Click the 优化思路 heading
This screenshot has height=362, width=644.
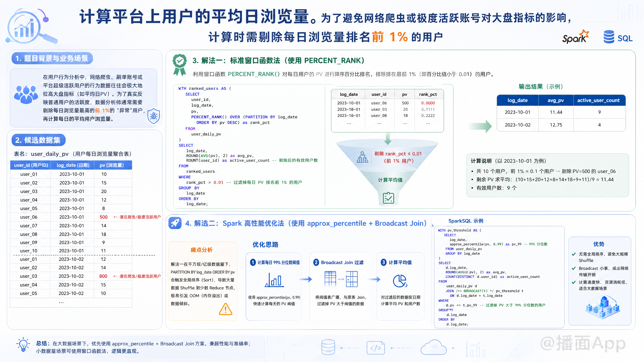coord(265,245)
